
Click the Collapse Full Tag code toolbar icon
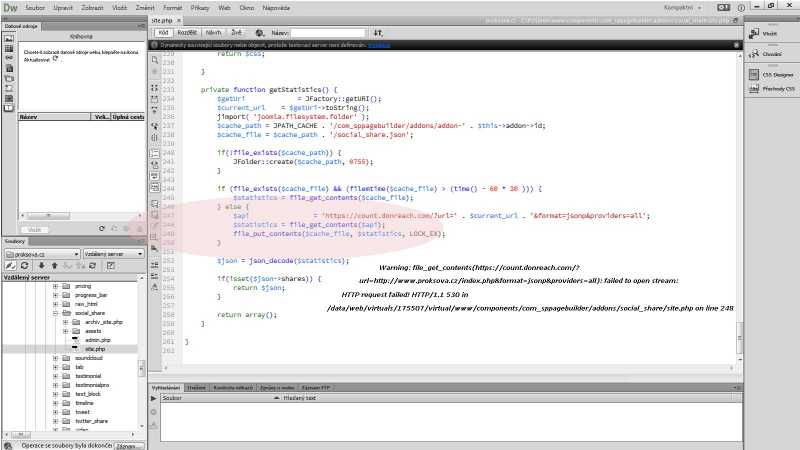(155, 88)
